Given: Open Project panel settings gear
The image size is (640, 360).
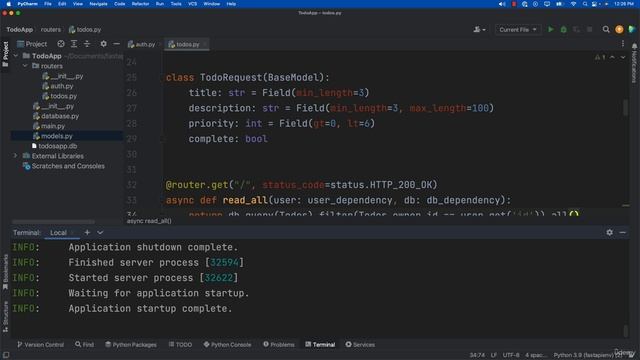Looking at the screenshot, I should click(x=104, y=44).
